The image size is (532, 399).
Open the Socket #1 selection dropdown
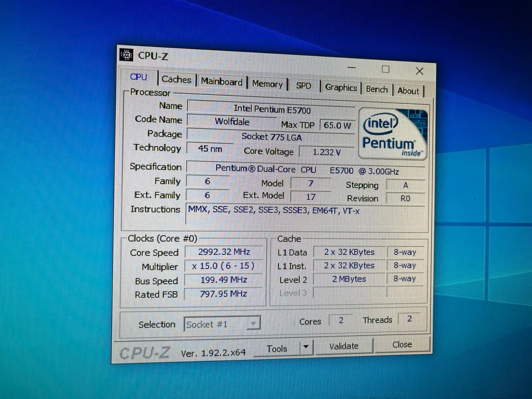[x=222, y=324]
